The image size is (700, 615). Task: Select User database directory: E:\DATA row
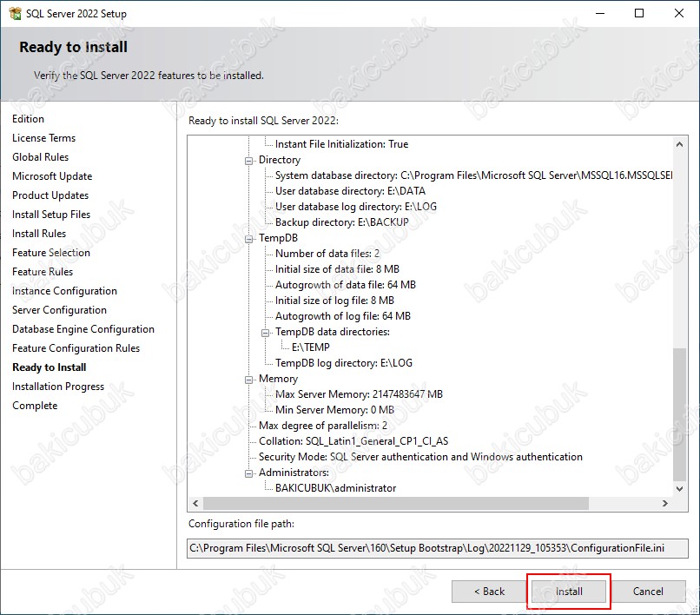(x=351, y=191)
